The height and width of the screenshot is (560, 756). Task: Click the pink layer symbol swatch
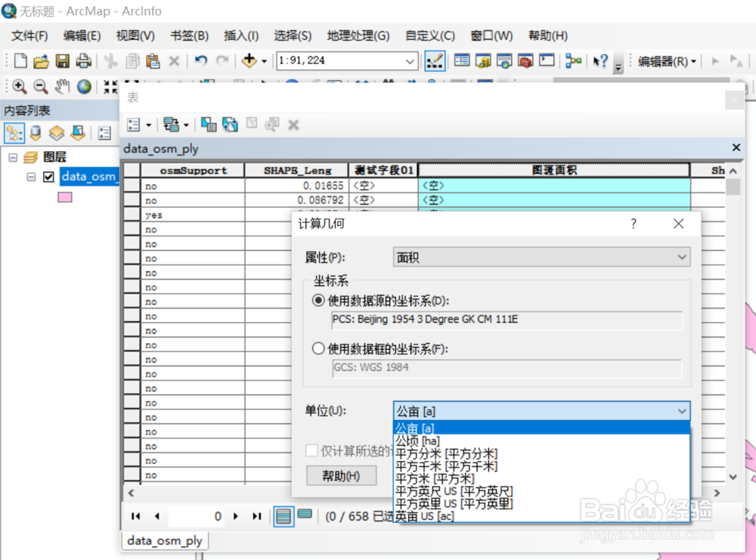pyautogui.click(x=64, y=196)
